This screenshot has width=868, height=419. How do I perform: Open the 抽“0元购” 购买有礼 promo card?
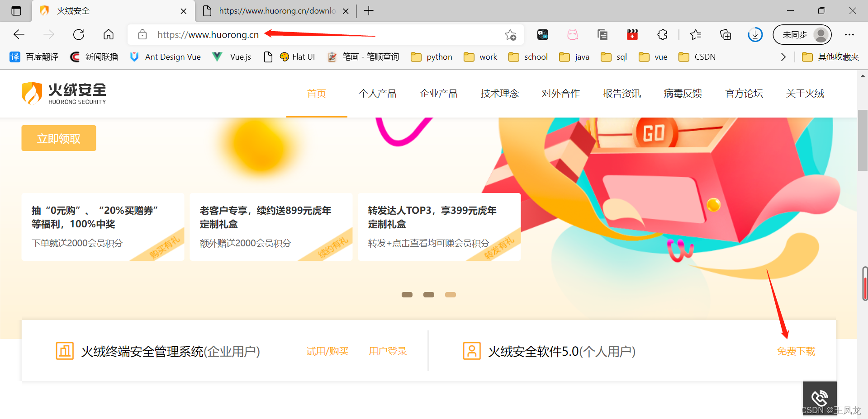[x=103, y=227]
